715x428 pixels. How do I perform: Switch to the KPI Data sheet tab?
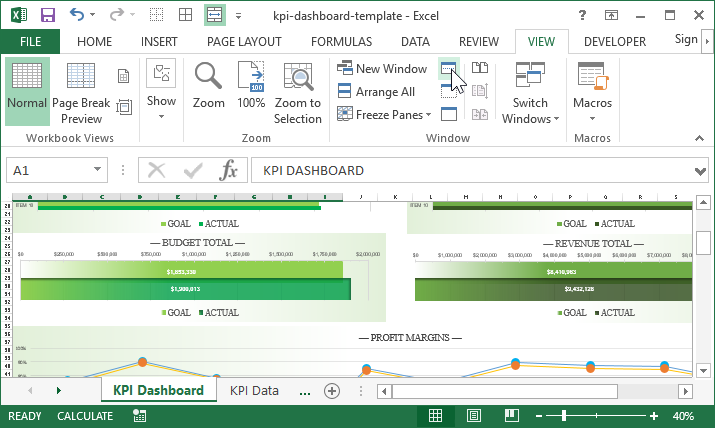point(254,391)
